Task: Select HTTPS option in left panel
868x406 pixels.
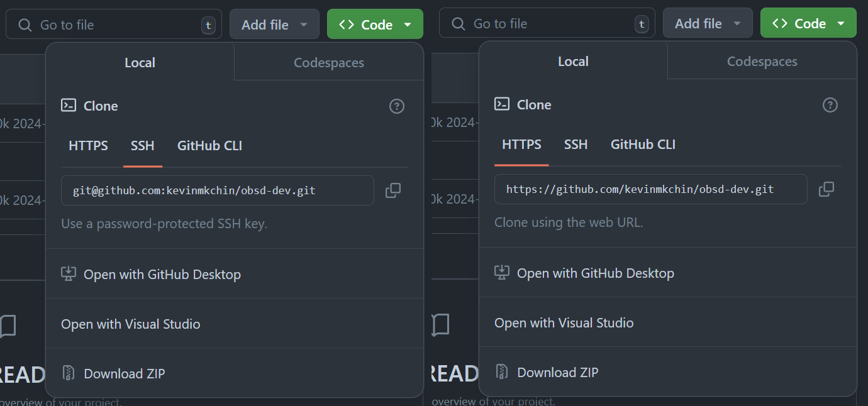Action: 88,146
